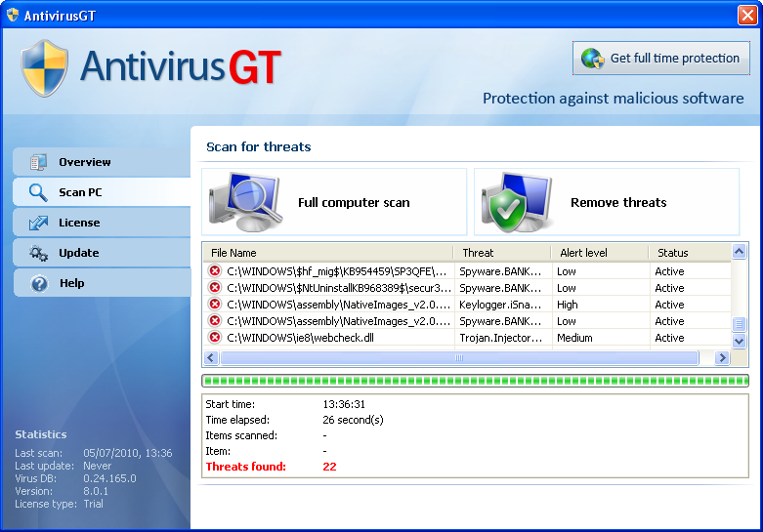This screenshot has height=532, width=763.
Task: Click the Trojan.Injector... threat cell
Action: 501,338
